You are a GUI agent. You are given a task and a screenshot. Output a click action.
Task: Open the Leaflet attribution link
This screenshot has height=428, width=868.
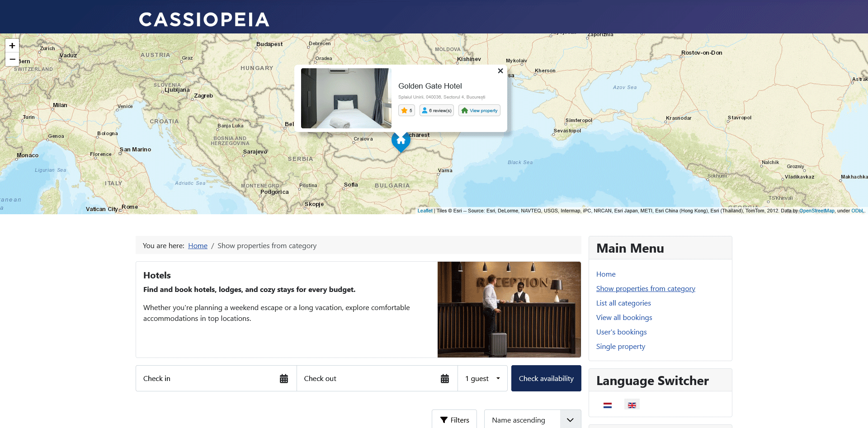coord(425,211)
